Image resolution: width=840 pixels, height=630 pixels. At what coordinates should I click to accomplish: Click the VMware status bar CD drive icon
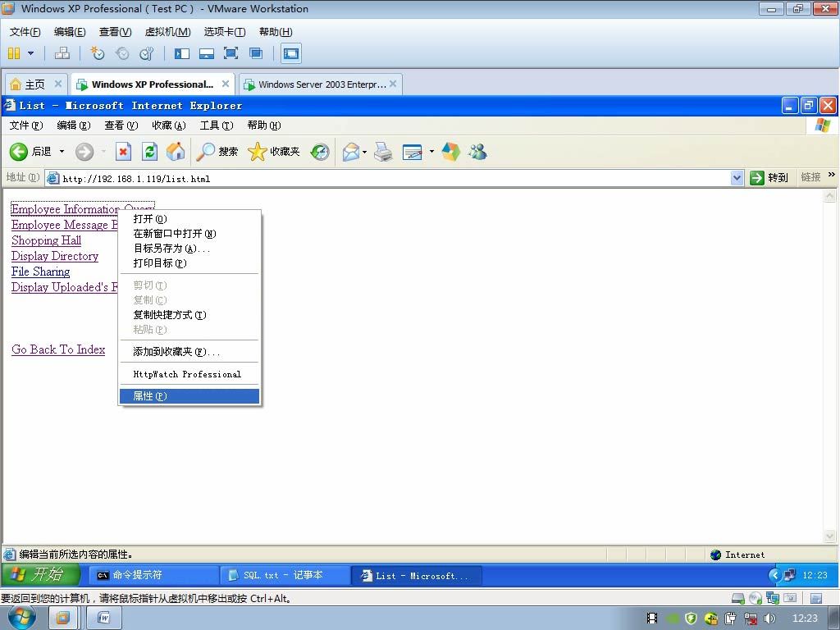click(756, 598)
